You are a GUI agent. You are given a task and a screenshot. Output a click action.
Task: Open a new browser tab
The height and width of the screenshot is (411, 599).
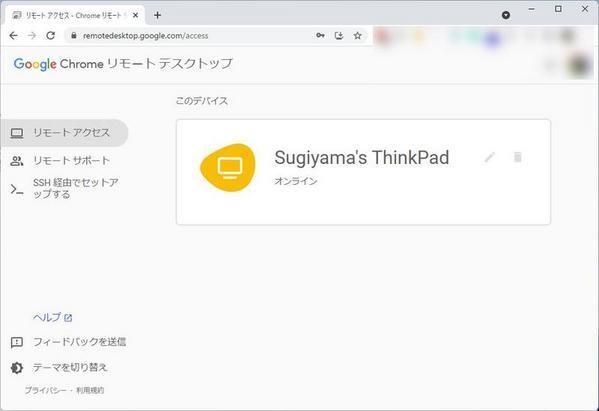click(x=157, y=15)
